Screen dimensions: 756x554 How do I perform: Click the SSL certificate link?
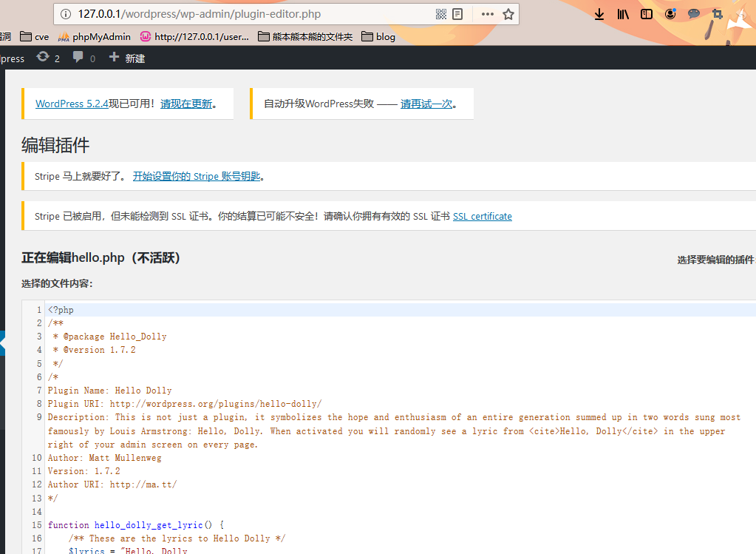(x=482, y=216)
